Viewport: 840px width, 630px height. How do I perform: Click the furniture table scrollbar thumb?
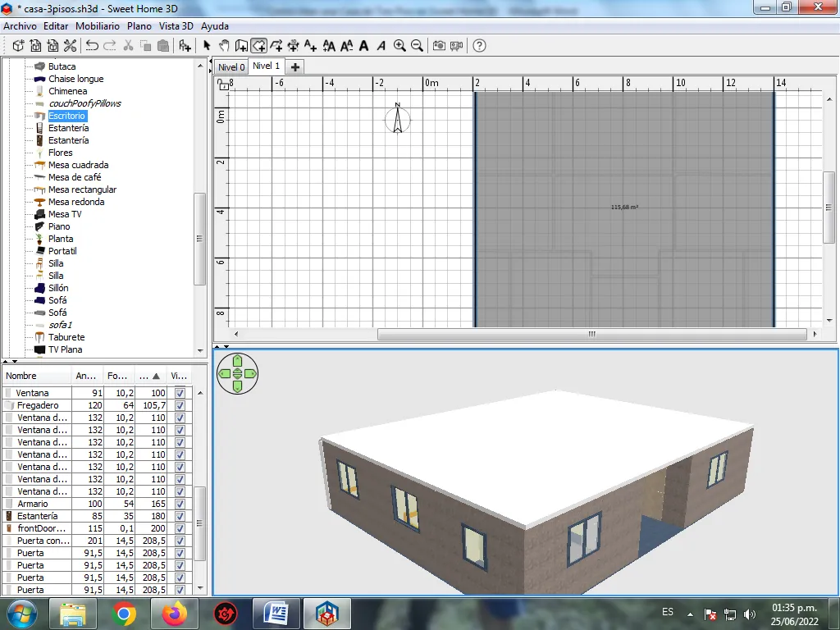pyautogui.click(x=200, y=523)
